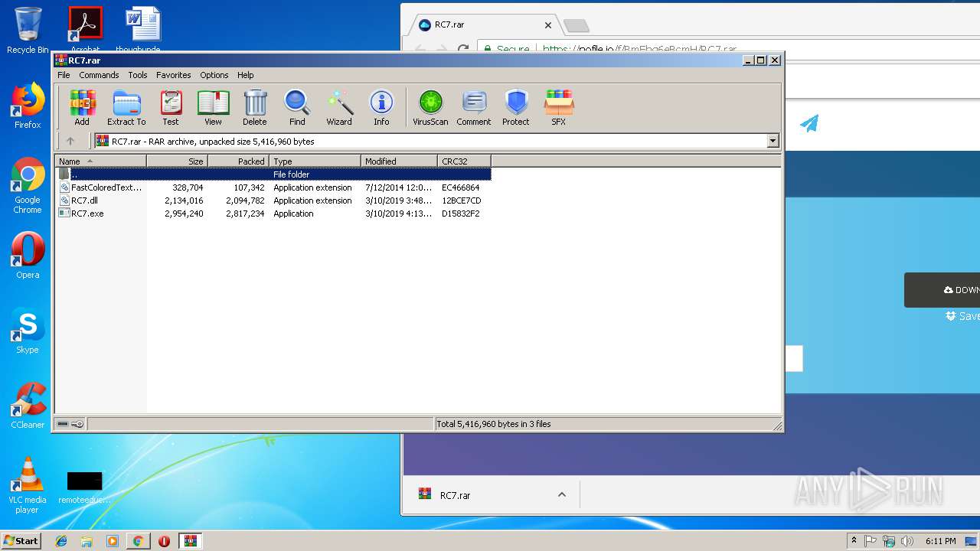Open the Help menu in WinRAR
980x551 pixels.
click(245, 75)
